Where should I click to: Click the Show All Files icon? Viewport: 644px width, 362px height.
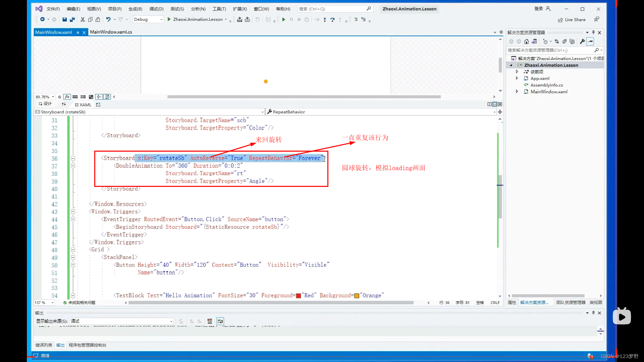(572, 41)
